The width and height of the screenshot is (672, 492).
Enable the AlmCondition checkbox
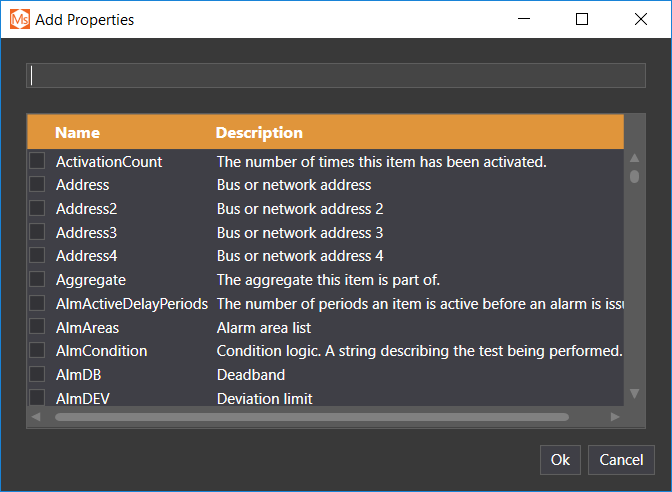coord(37,351)
